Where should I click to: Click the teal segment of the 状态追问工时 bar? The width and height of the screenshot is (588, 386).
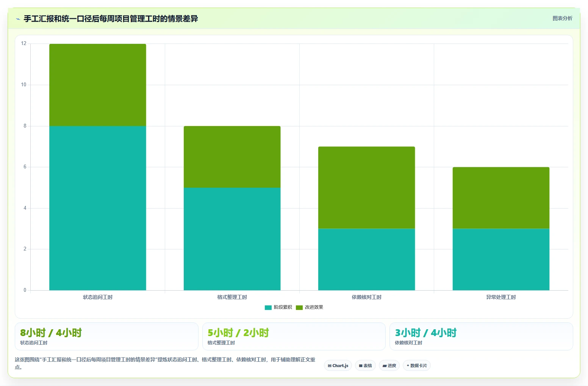pos(98,208)
